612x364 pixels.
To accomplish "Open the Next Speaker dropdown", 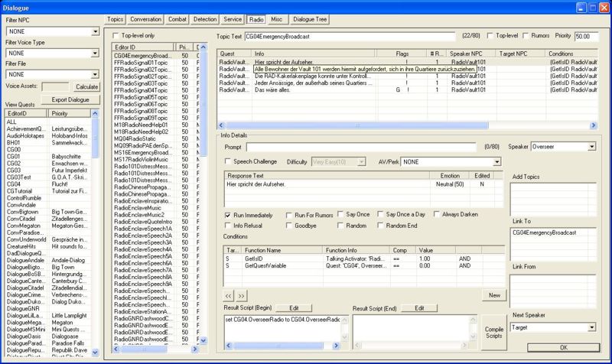I will click(591, 328).
